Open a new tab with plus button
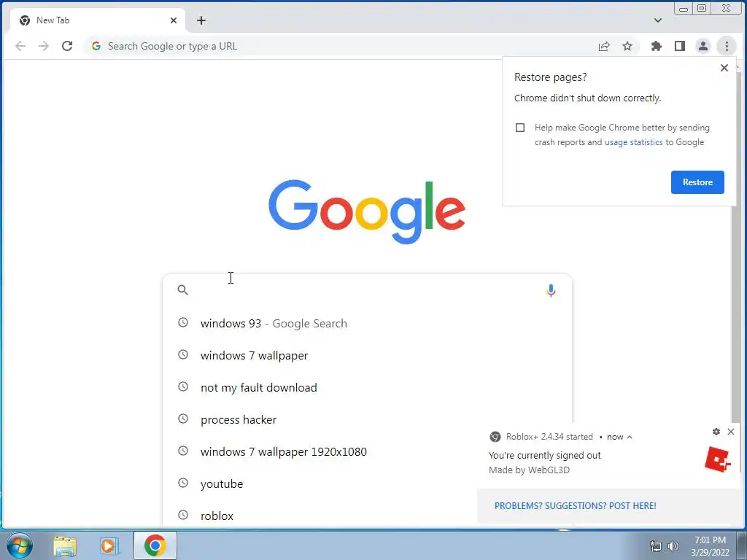The height and width of the screenshot is (560, 747). pos(201,20)
